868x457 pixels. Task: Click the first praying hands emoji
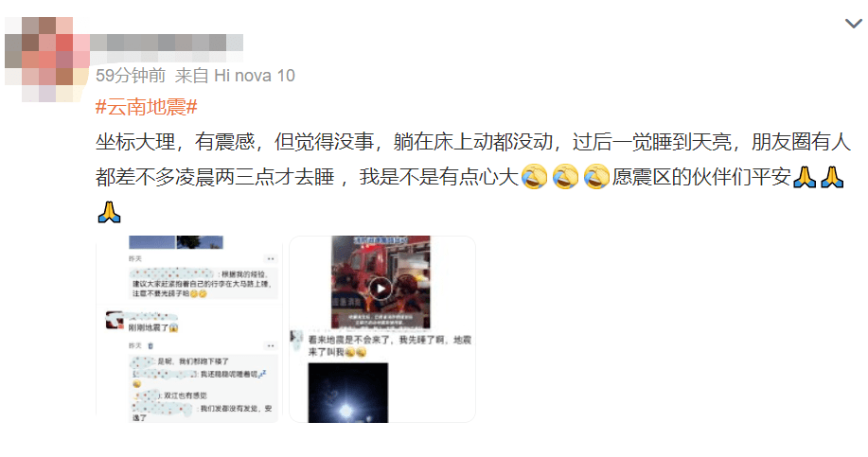click(805, 177)
